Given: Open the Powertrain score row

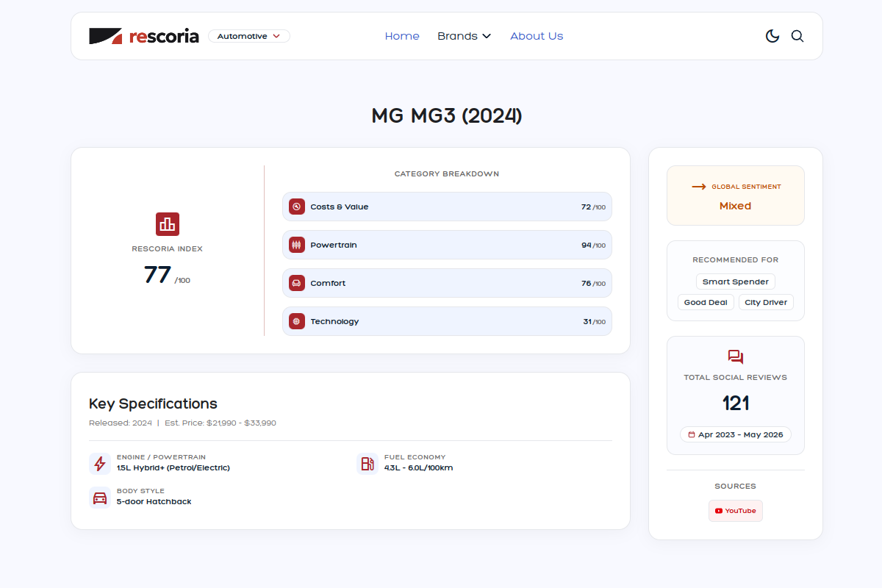Looking at the screenshot, I should click(447, 245).
